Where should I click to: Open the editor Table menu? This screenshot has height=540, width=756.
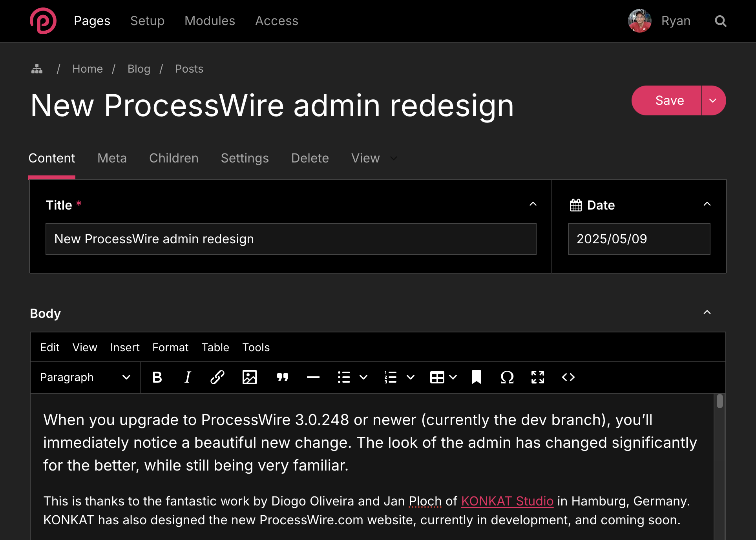tap(215, 347)
